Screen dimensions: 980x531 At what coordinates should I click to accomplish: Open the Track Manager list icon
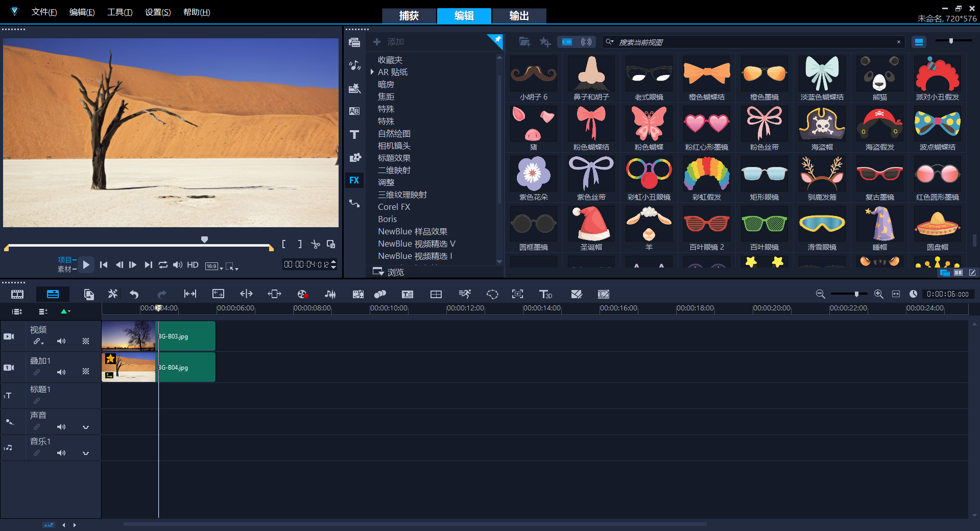tap(43, 311)
